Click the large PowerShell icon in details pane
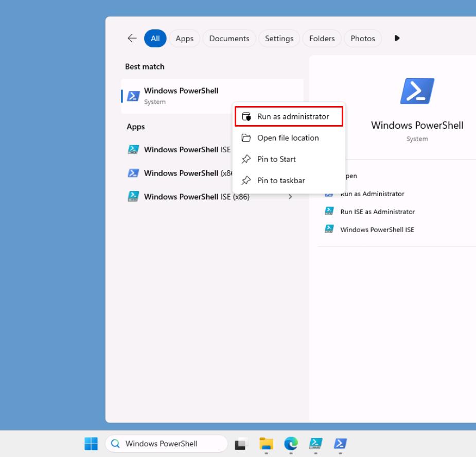The image size is (476, 457). click(417, 92)
